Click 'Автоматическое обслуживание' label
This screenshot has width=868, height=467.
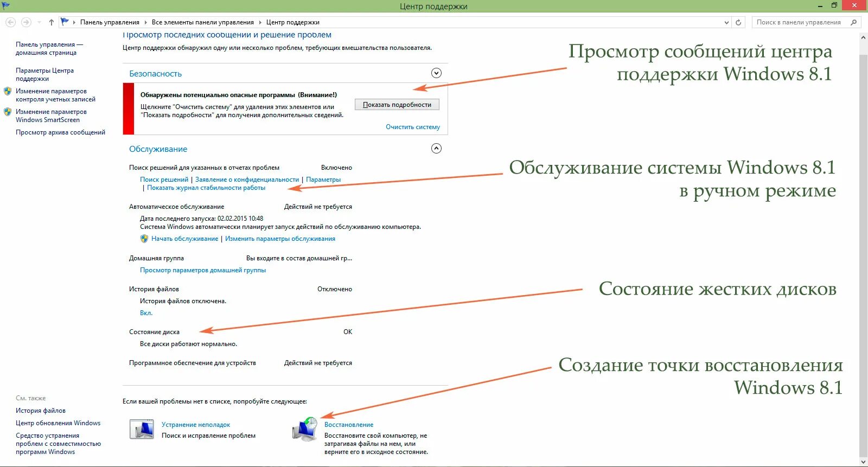[x=176, y=207]
